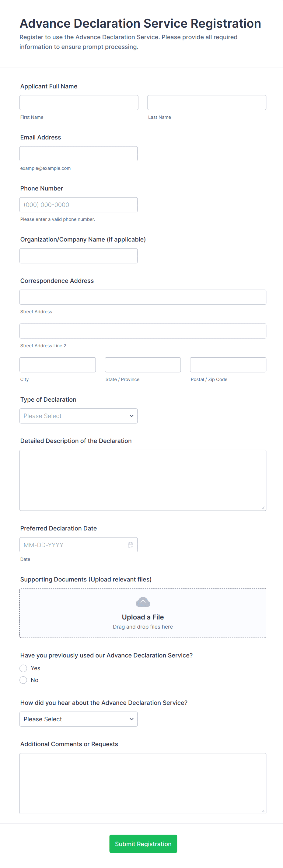Click the City input box
The image size is (283, 868).
[x=58, y=365]
